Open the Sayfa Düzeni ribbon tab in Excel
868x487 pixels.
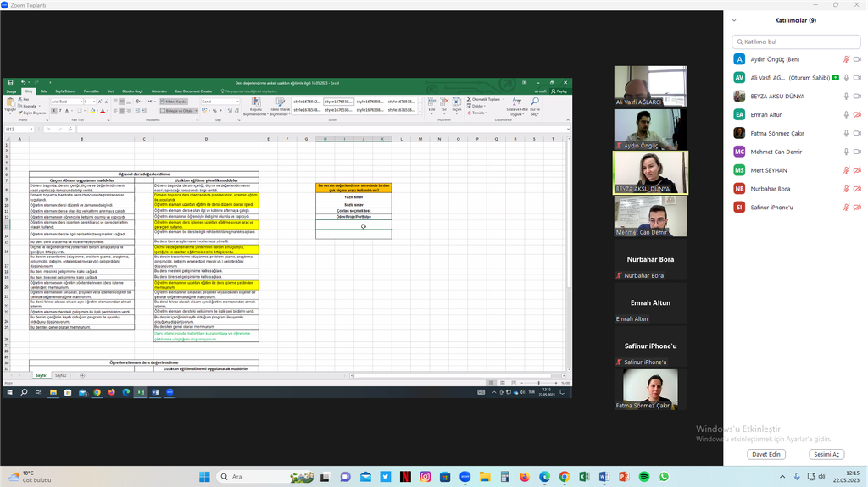[65, 91]
